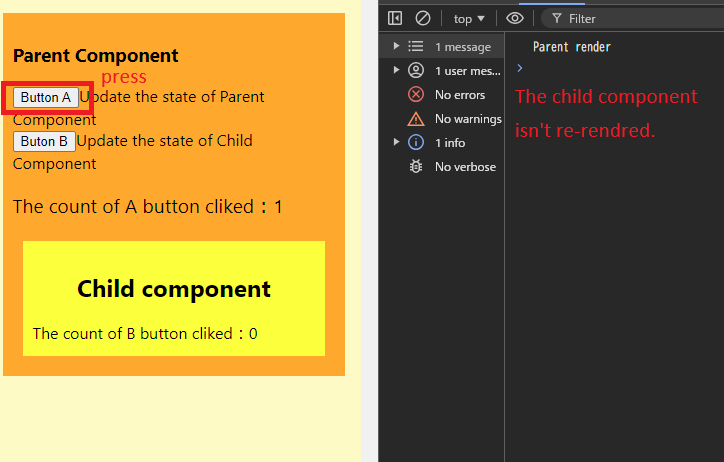
Task: Focus the console Filter text field
Action: pyautogui.click(x=640, y=18)
